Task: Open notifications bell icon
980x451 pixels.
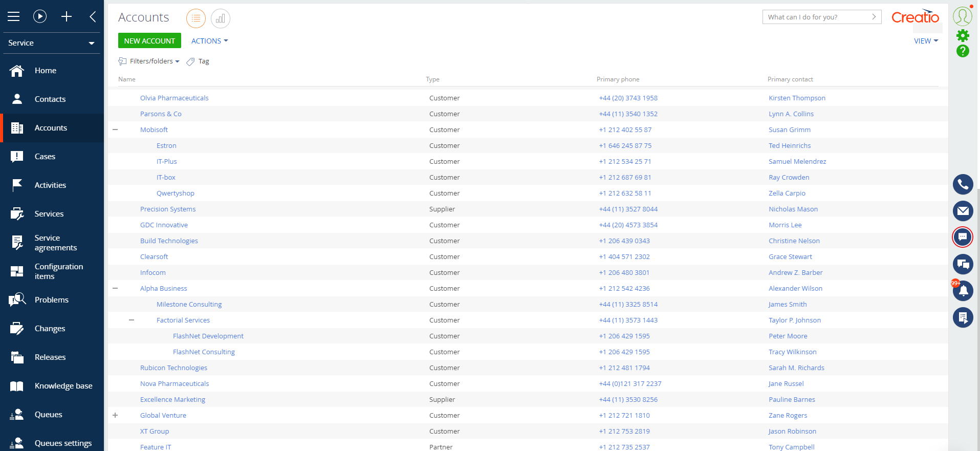Action: (963, 291)
